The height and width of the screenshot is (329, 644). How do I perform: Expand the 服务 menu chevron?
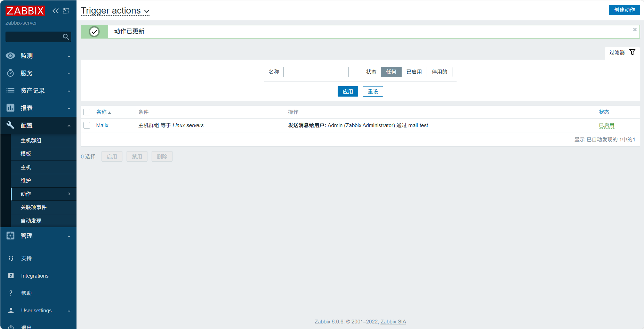point(69,73)
